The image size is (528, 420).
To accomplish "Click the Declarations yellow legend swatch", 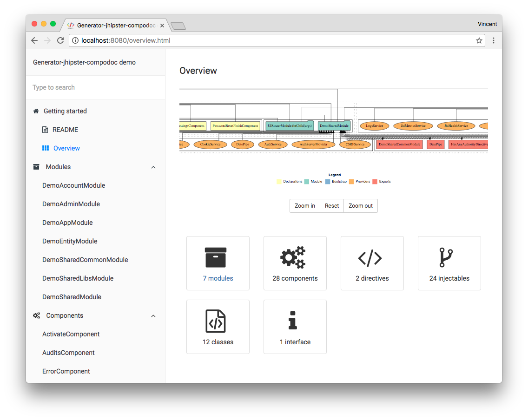I will pos(279,182).
